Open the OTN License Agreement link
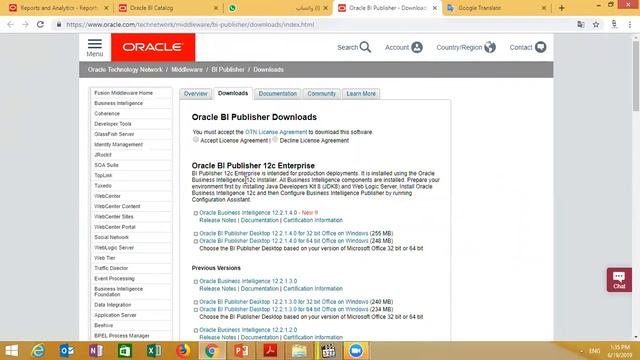Screen dimensions: 640x360 coord(276,132)
